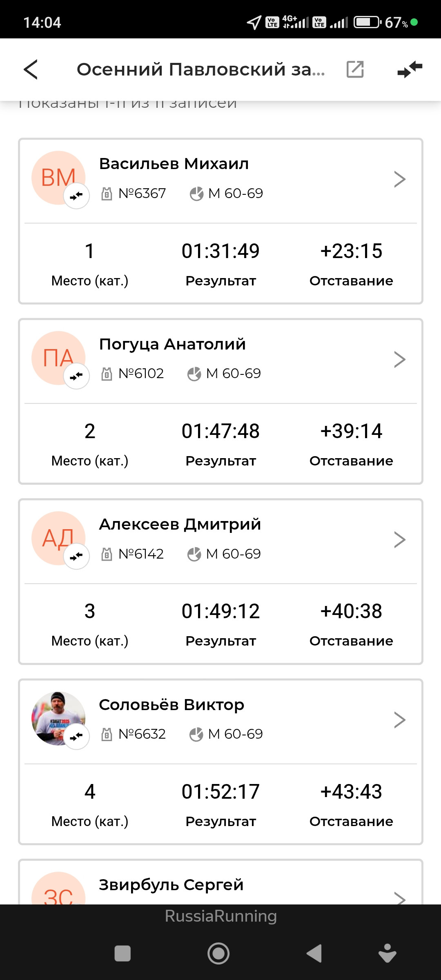Tap Android back triangle button
441x980 pixels.
[x=314, y=953]
